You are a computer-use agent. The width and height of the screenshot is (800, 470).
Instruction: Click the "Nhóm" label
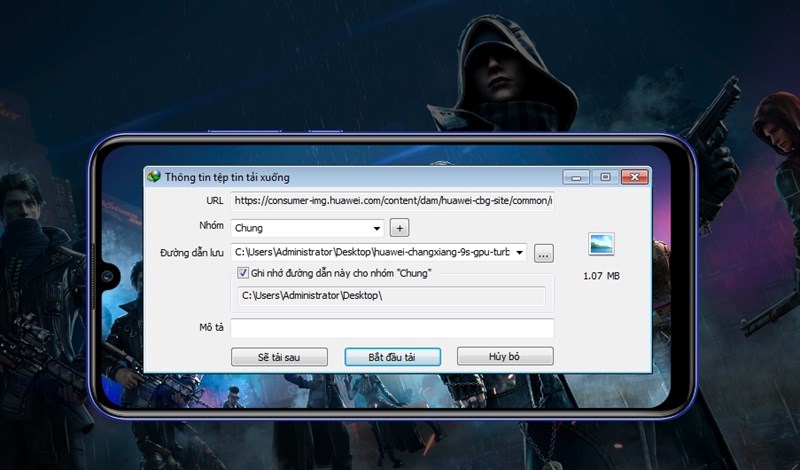pyautogui.click(x=211, y=226)
